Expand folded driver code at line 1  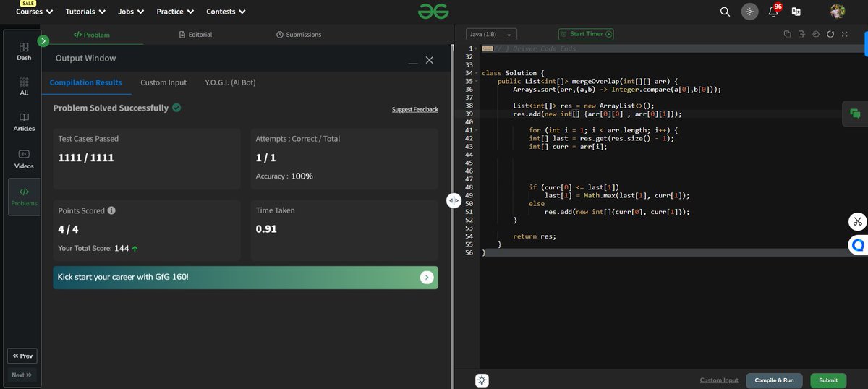pyautogui.click(x=477, y=48)
